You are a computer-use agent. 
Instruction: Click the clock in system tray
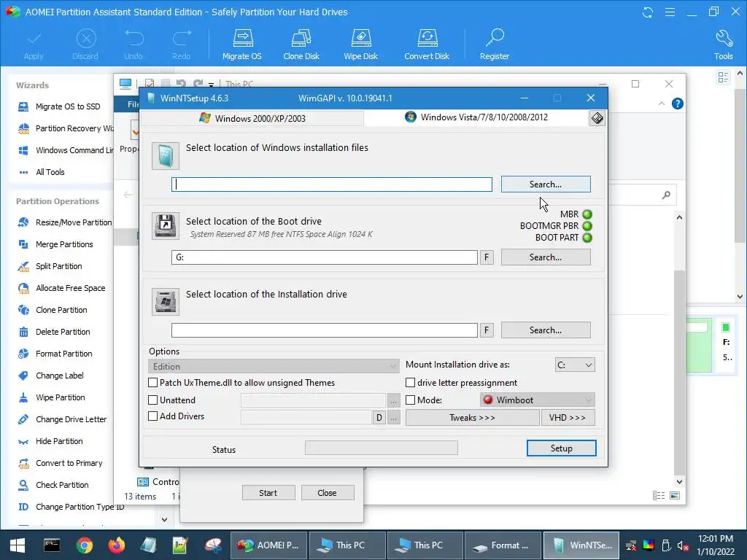(x=716, y=545)
